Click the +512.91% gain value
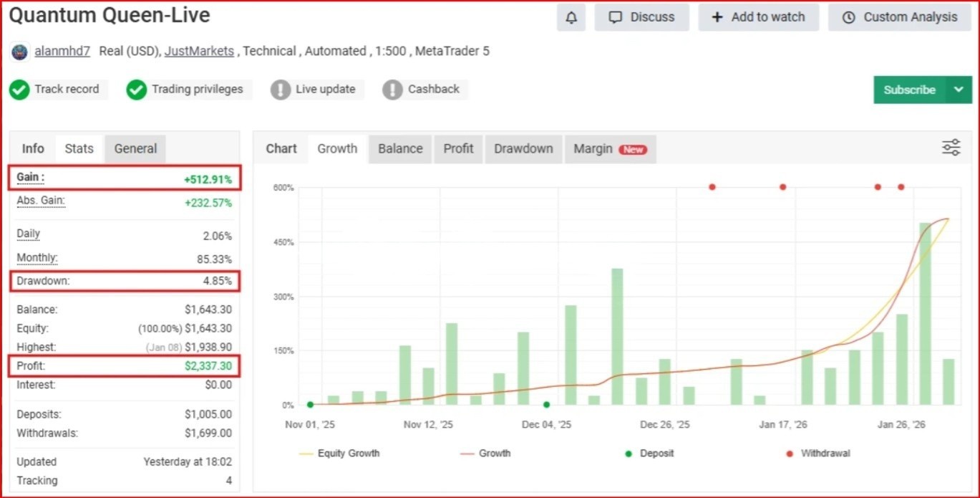This screenshot has height=498, width=980. (x=208, y=180)
